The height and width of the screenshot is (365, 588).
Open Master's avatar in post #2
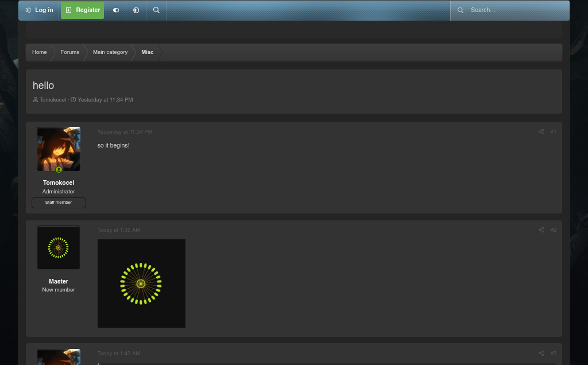(x=59, y=247)
